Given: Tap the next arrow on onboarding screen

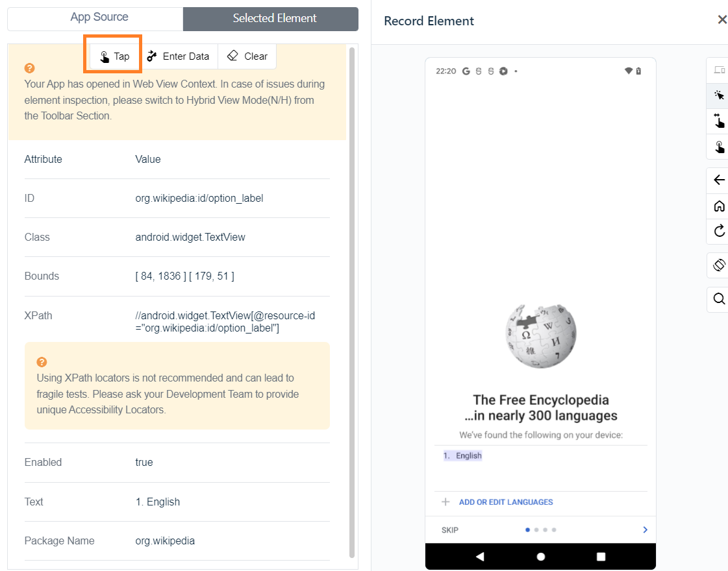Looking at the screenshot, I should pos(645,529).
